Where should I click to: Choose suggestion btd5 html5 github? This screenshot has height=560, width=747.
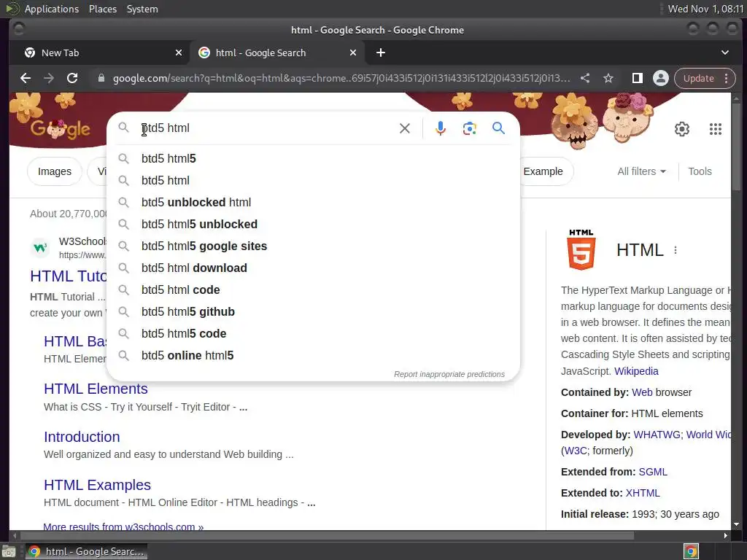coord(313,312)
